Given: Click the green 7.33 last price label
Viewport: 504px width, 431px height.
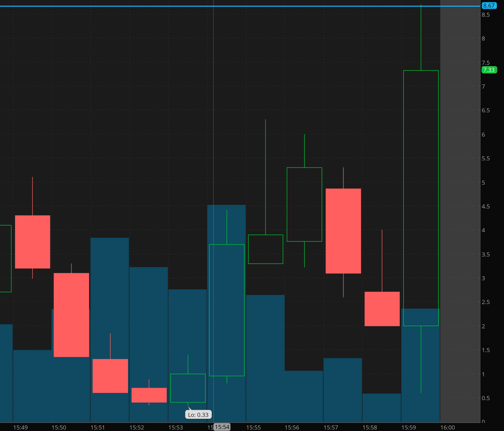Looking at the screenshot, I should (x=489, y=70).
